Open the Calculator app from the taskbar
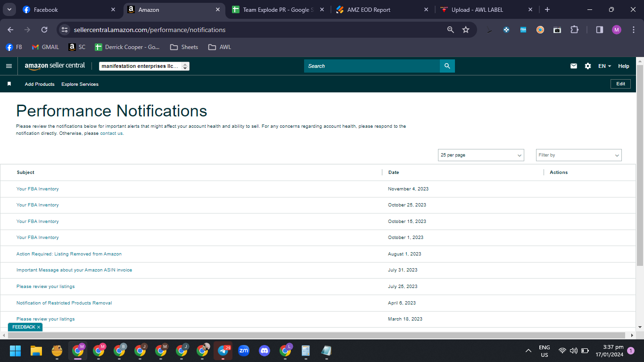The height and width of the screenshot is (362, 644). point(306,351)
